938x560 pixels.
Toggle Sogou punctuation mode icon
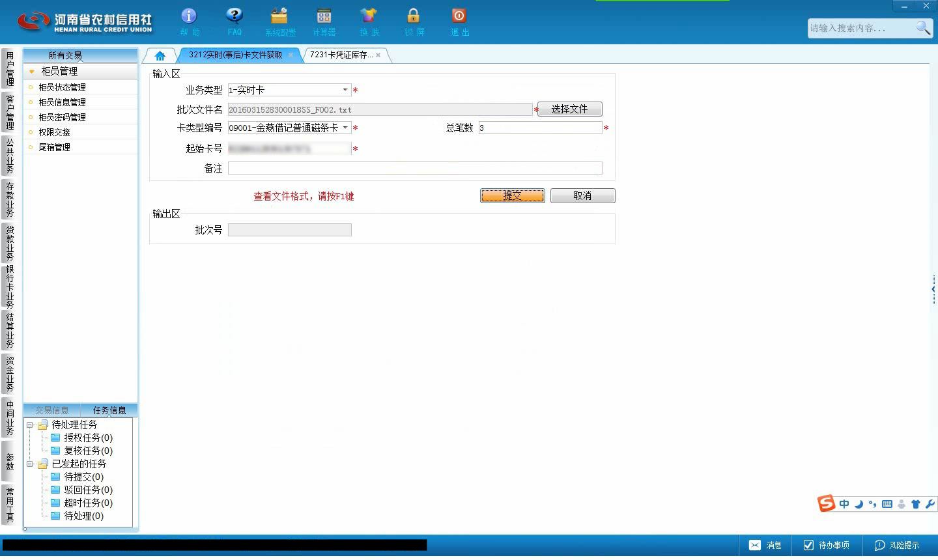[872, 504]
